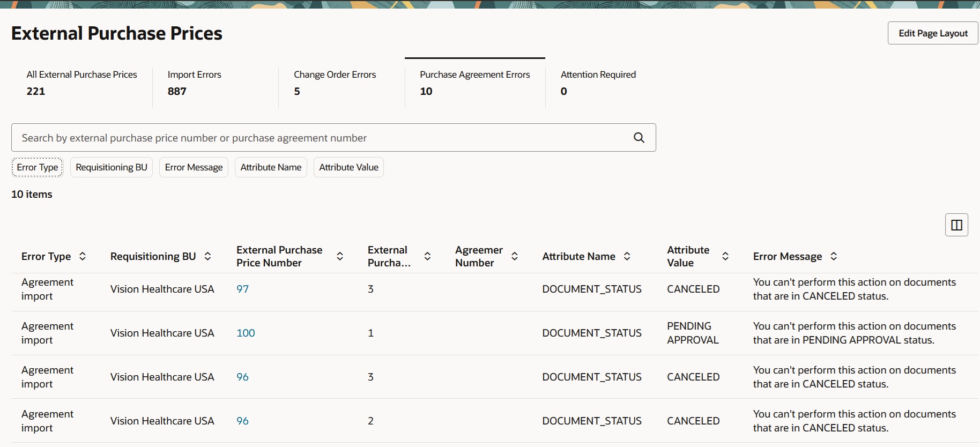Image resolution: width=980 pixels, height=447 pixels.
Task: Sort by Error Message column
Action: coord(834,256)
